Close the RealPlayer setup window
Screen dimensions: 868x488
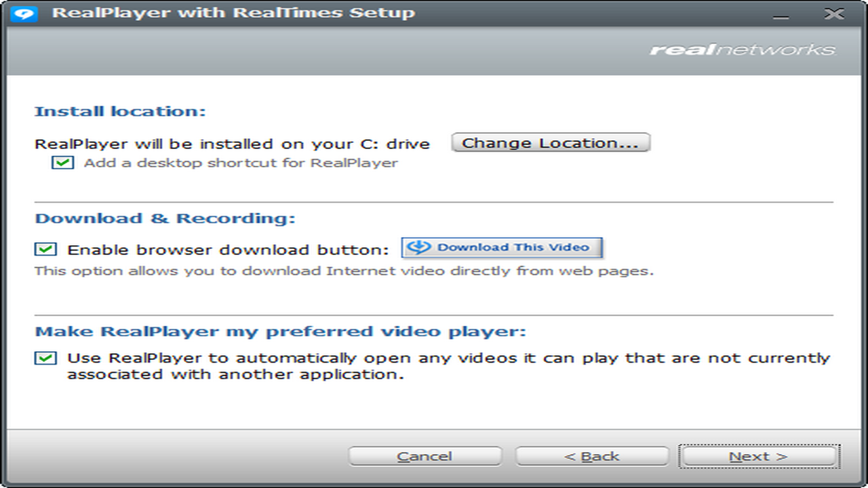pos(833,14)
